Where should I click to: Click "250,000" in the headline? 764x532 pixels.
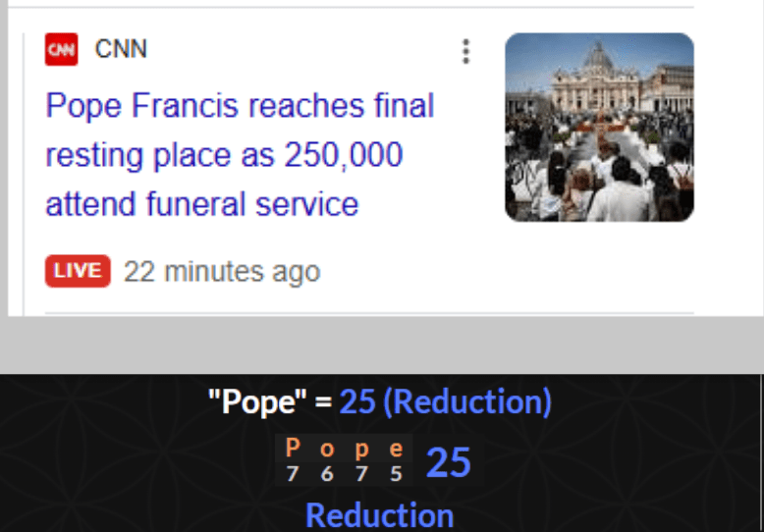pyautogui.click(x=344, y=155)
